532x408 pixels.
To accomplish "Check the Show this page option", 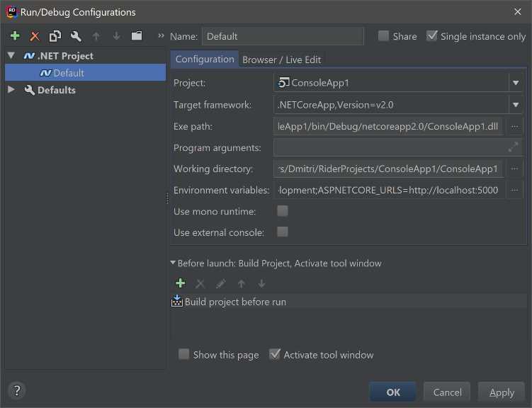I will (183, 354).
